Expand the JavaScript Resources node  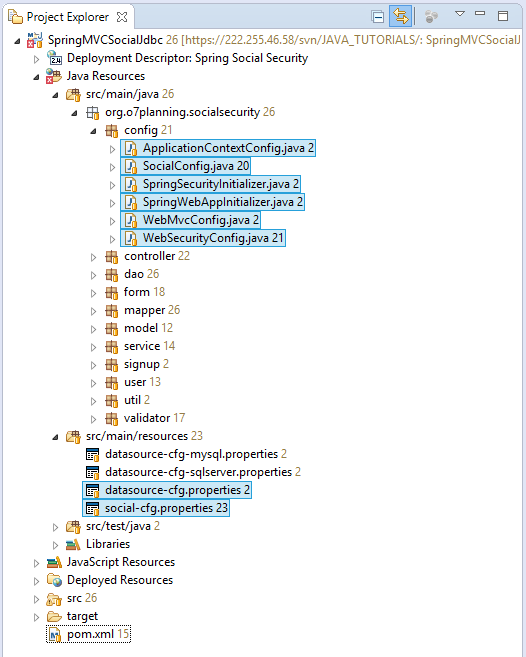tap(36, 563)
